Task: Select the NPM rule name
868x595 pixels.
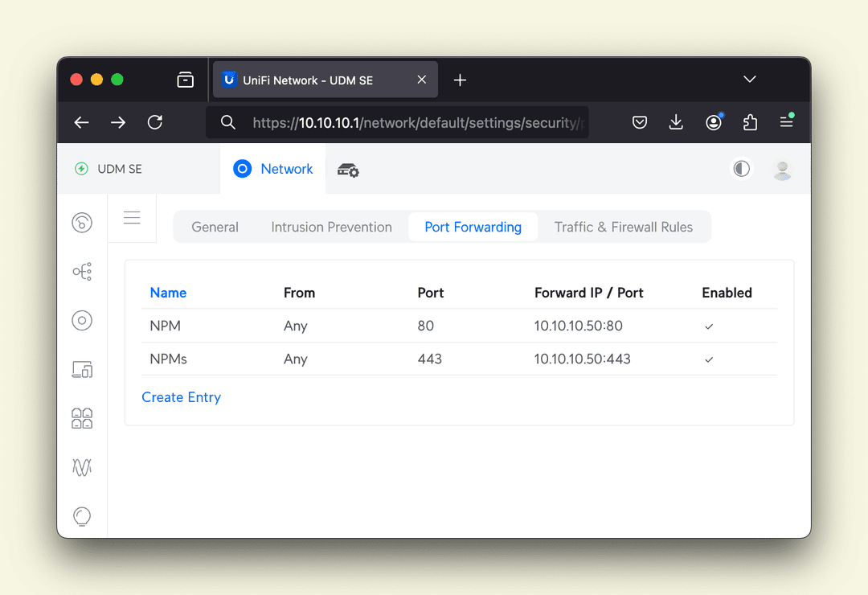Action: click(165, 326)
